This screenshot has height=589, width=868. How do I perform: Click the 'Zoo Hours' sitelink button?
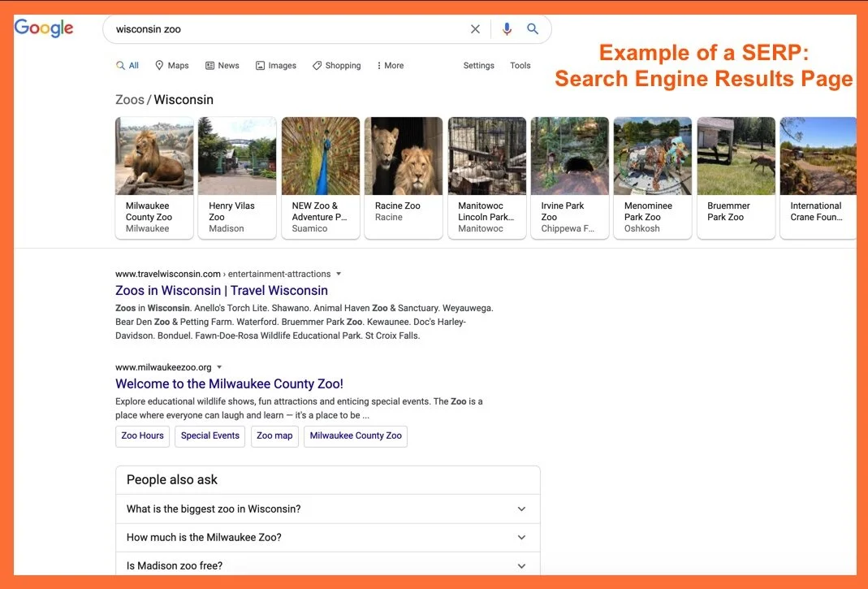[x=141, y=436]
